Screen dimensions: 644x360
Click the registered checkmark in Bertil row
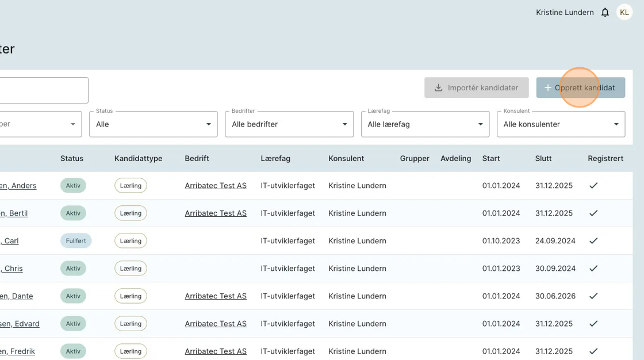[x=593, y=213]
